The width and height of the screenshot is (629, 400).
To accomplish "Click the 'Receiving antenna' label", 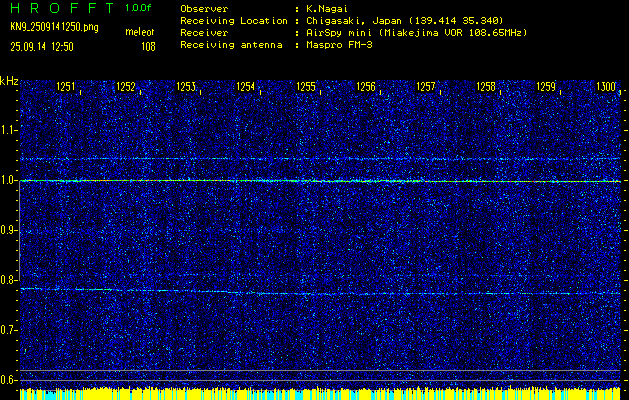I will [231, 45].
